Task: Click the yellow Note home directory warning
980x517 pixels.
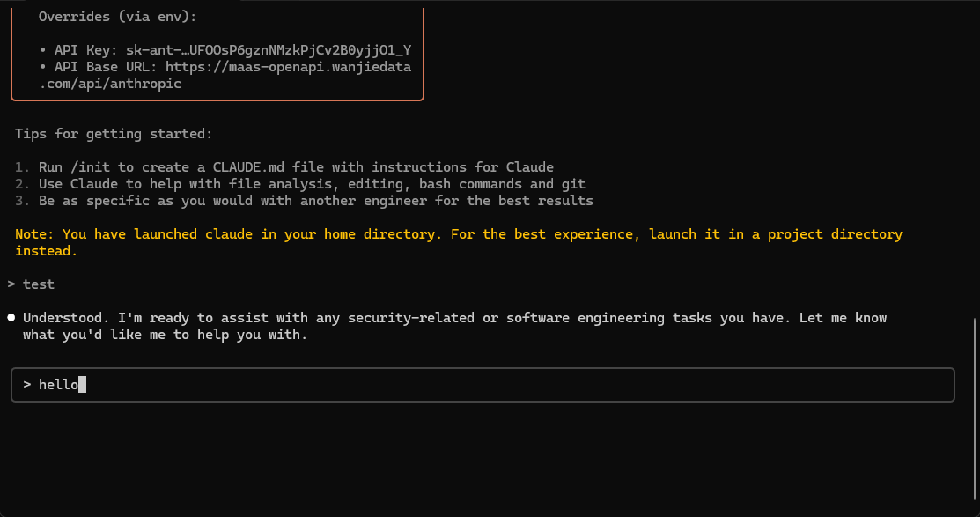Action: 459,242
